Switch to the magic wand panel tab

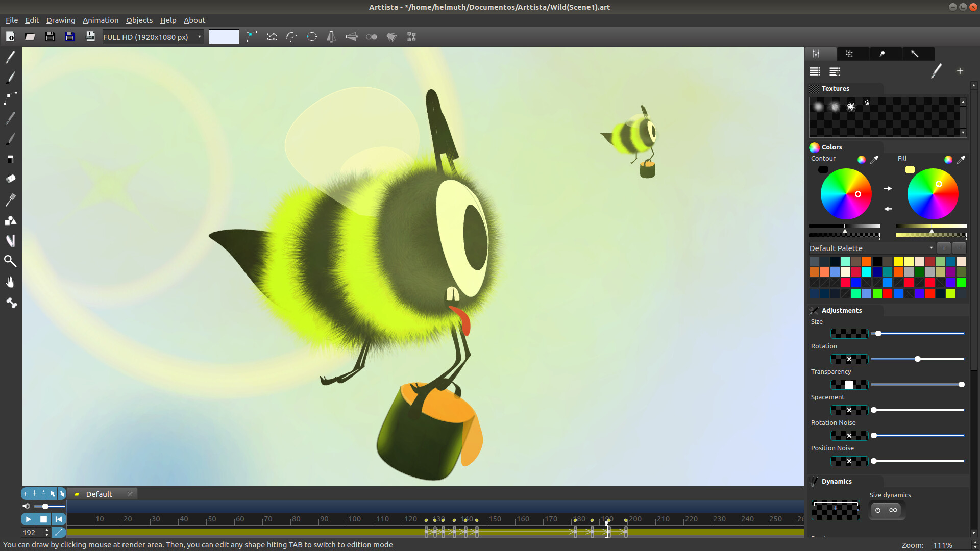coord(915,54)
